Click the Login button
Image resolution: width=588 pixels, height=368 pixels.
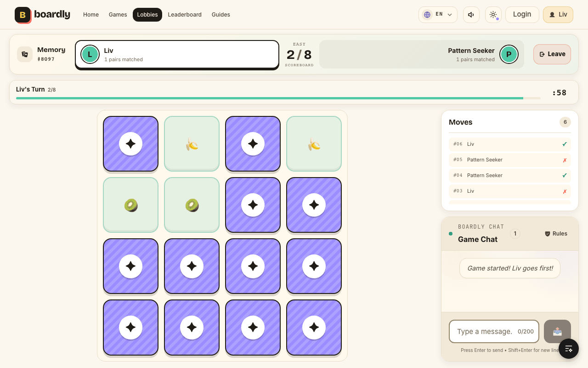point(522,15)
